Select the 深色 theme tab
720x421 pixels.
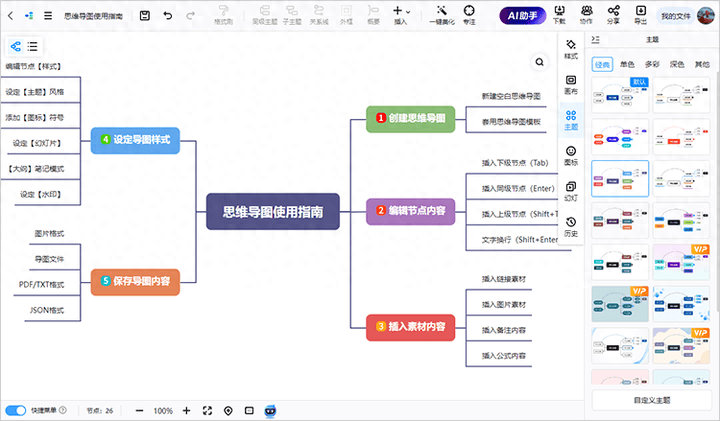point(677,64)
